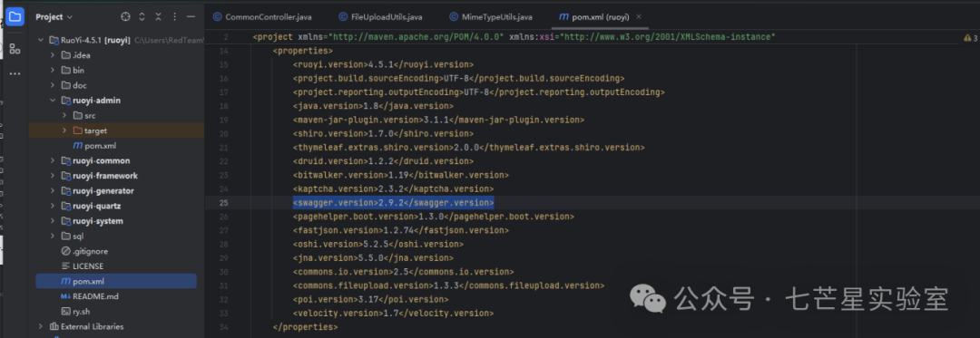Viewport: 980px width, 338px height.
Task: Expand the ruoyi-common module
Action: (x=54, y=161)
